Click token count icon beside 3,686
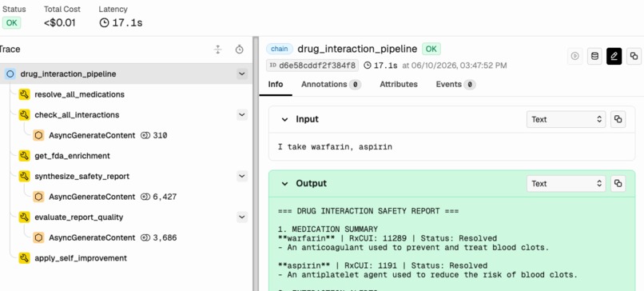 coord(145,237)
